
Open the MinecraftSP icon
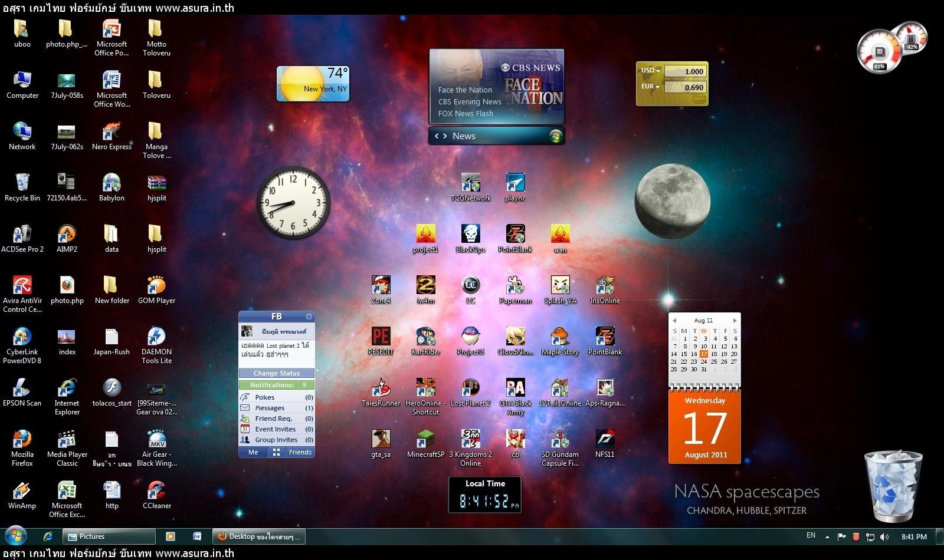[425, 444]
